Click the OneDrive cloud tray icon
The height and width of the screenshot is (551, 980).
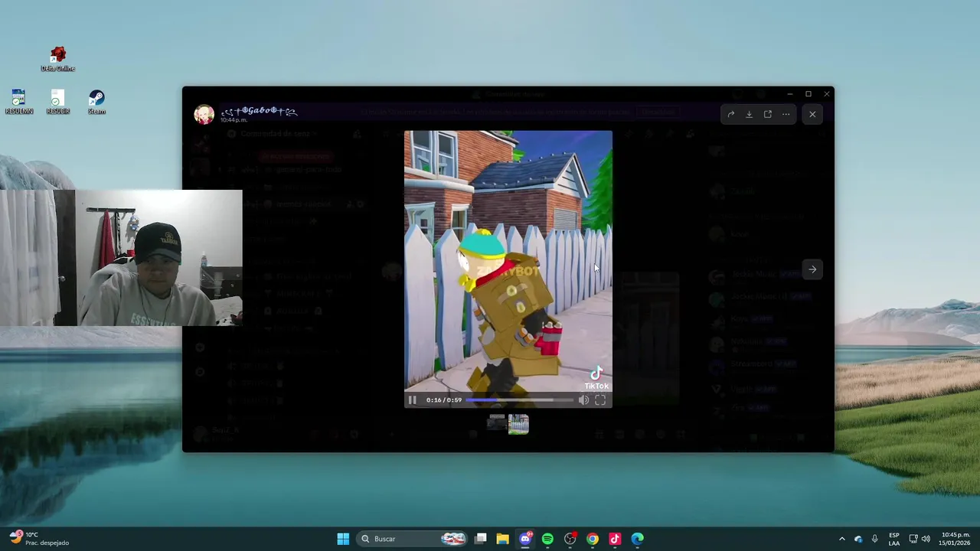pos(858,539)
